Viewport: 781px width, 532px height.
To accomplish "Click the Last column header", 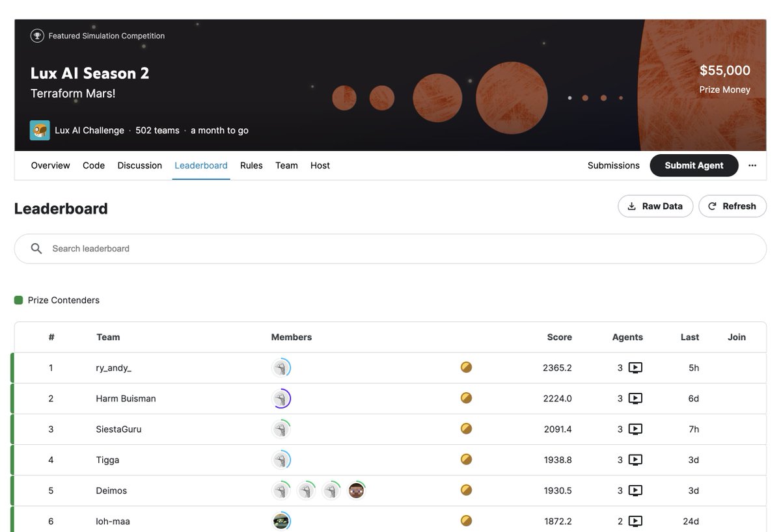I will pos(690,337).
